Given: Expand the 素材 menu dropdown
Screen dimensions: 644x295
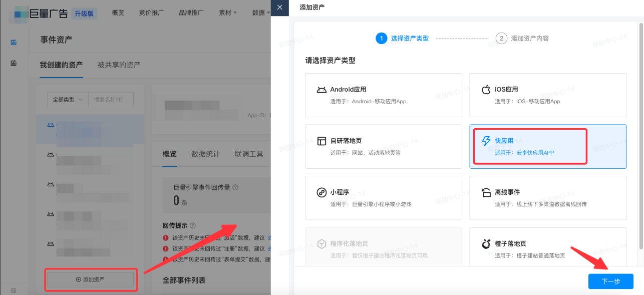Looking at the screenshot, I should tap(228, 13).
